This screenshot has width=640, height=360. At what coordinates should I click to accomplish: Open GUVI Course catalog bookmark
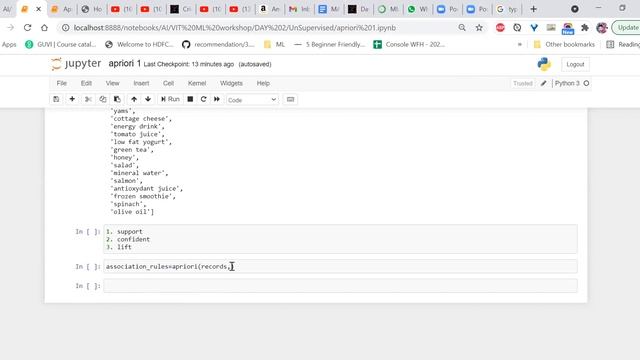pyautogui.click(x=61, y=44)
